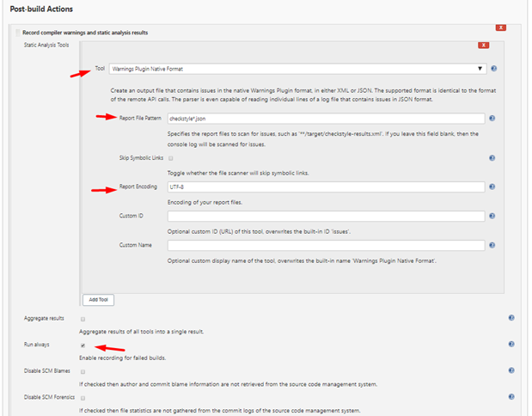532x416 pixels.
Task: Delete the Record compiler warnings post-build action
Action: [501, 28]
